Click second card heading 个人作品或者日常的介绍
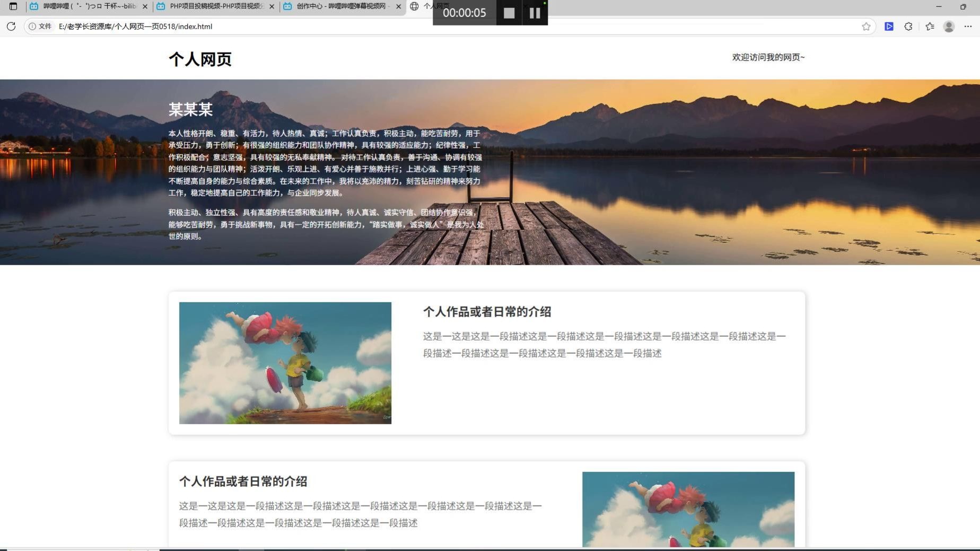980x551 pixels. coord(243,482)
